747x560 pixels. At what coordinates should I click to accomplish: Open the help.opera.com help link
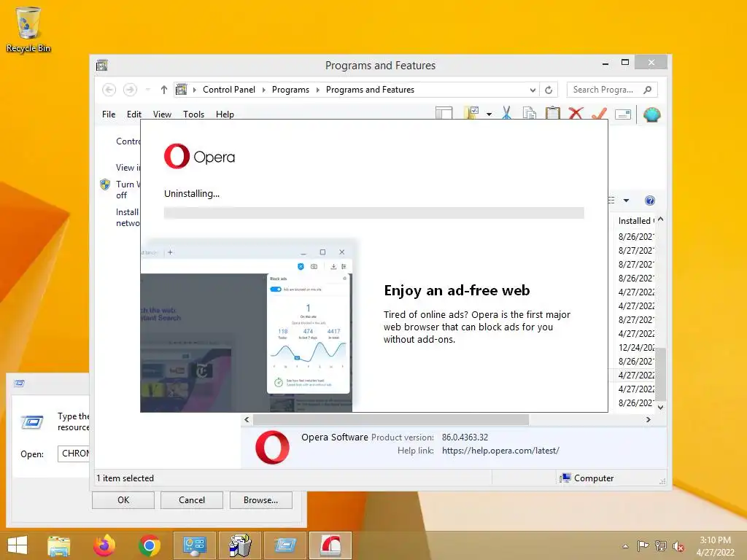(x=500, y=451)
